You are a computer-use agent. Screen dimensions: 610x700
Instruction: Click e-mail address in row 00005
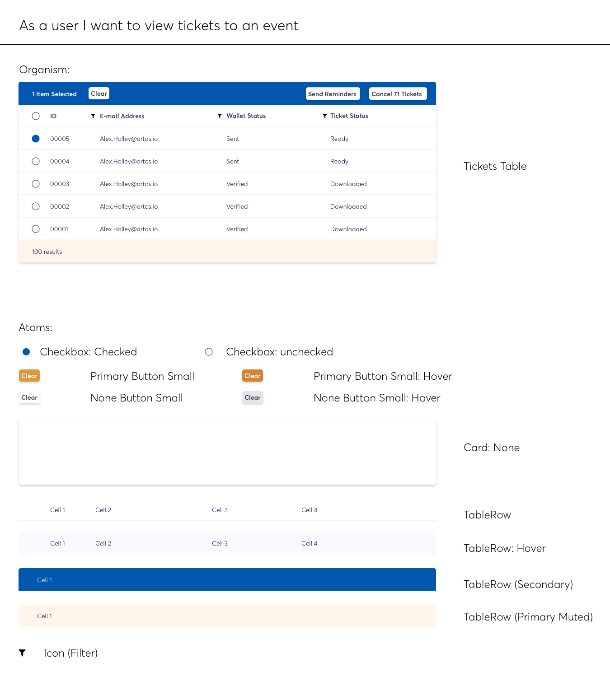pos(129,139)
